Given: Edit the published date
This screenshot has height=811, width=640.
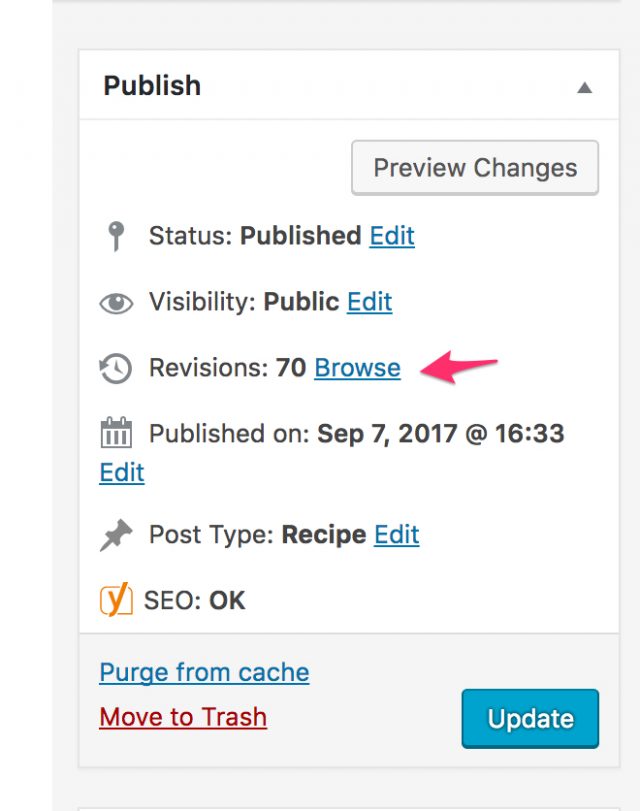Looking at the screenshot, I should pyautogui.click(x=122, y=473).
